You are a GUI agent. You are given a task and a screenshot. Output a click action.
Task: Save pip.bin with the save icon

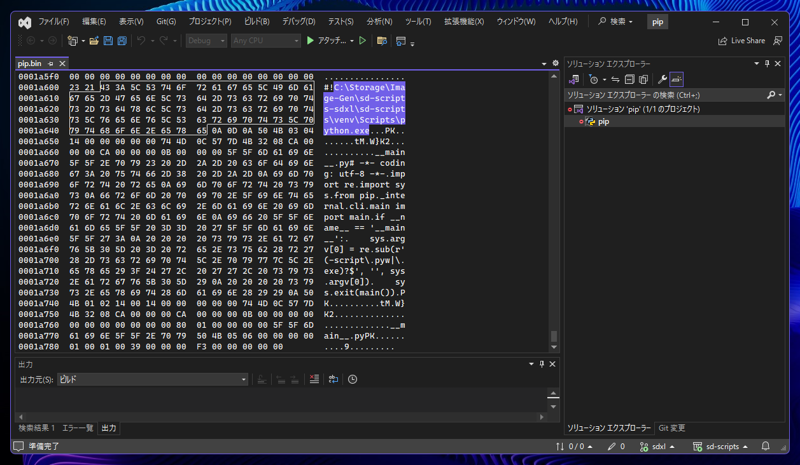click(x=108, y=41)
